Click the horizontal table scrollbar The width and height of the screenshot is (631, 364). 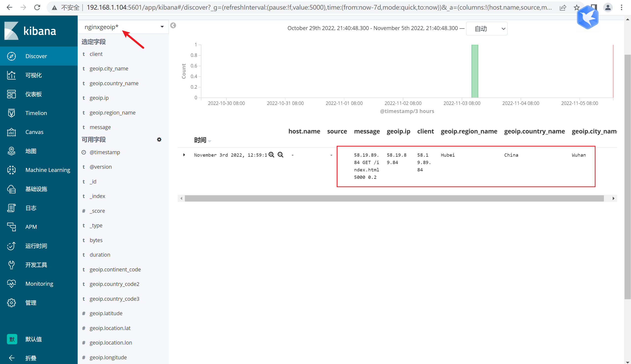394,198
